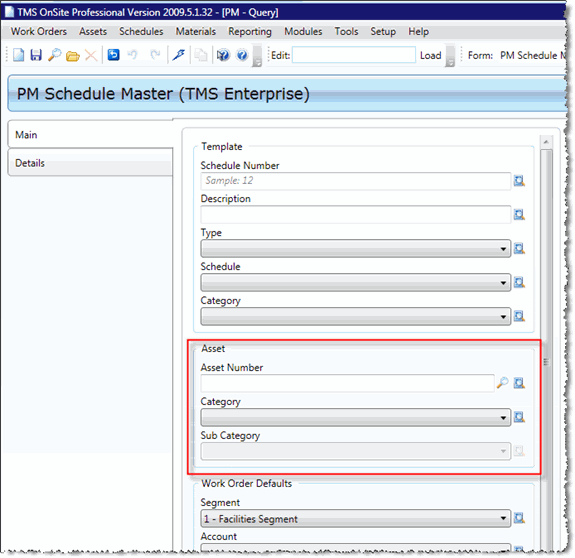Click query icon beside Description field
The image size is (575, 558).
pyautogui.click(x=519, y=214)
